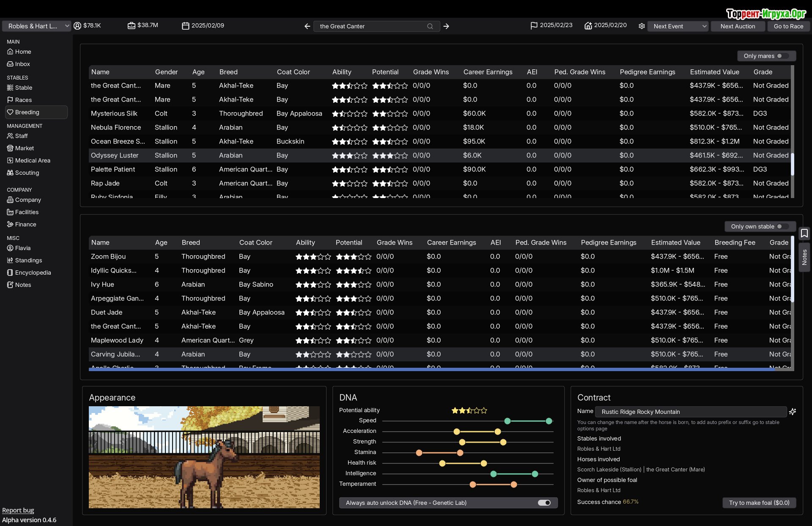This screenshot has width=812, height=526.
Task: Expand the Robles & Hart stable dropdown
Action: (36, 26)
